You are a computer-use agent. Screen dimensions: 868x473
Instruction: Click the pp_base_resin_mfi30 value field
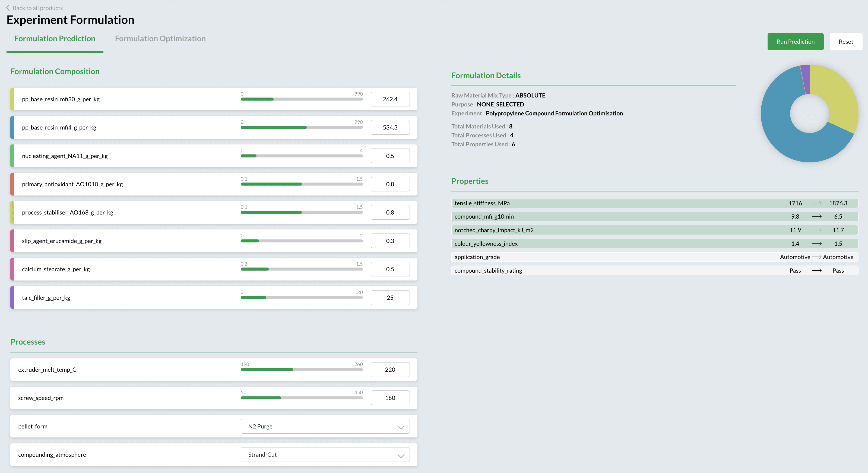coord(390,99)
